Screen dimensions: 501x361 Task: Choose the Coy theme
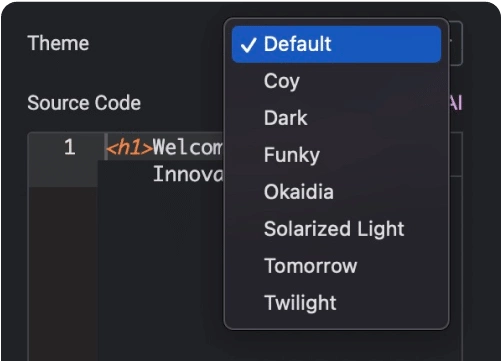coord(336,81)
